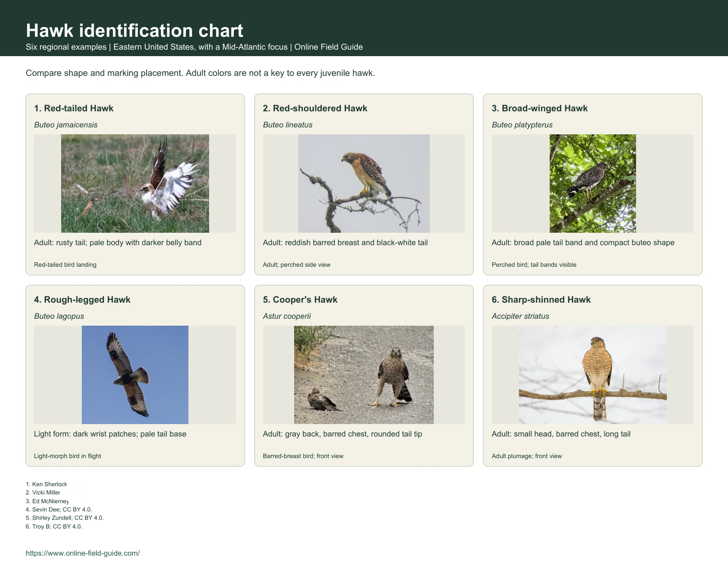Select the '6. Sharp-shinned Hawk' heading
This screenshot has height=563, width=728.
click(x=541, y=299)
